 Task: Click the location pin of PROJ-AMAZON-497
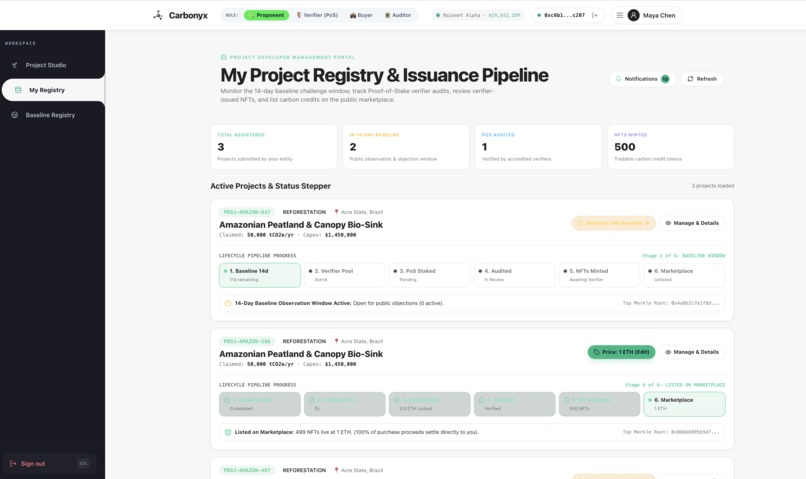coord(337,470)
